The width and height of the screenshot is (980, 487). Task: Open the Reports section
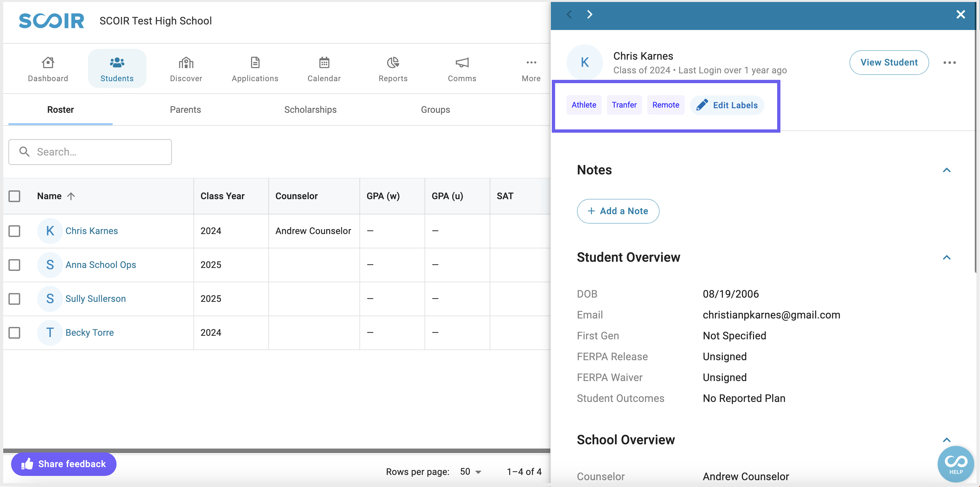click(393, 69)
